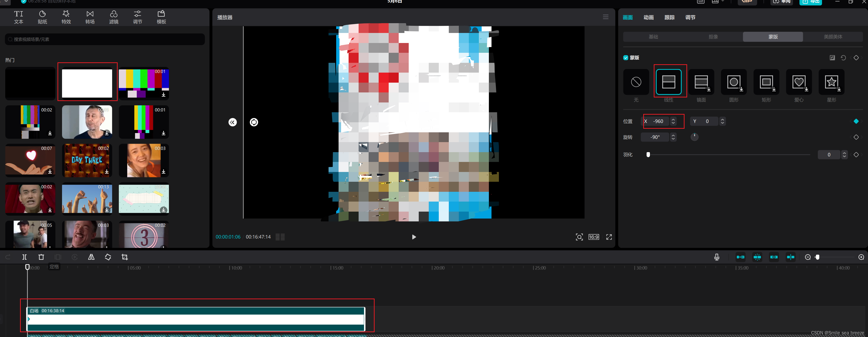Viewport: 868px width, 337px height.
Task: Switch to the 动画 animation tab
Action: pos(648,17)
